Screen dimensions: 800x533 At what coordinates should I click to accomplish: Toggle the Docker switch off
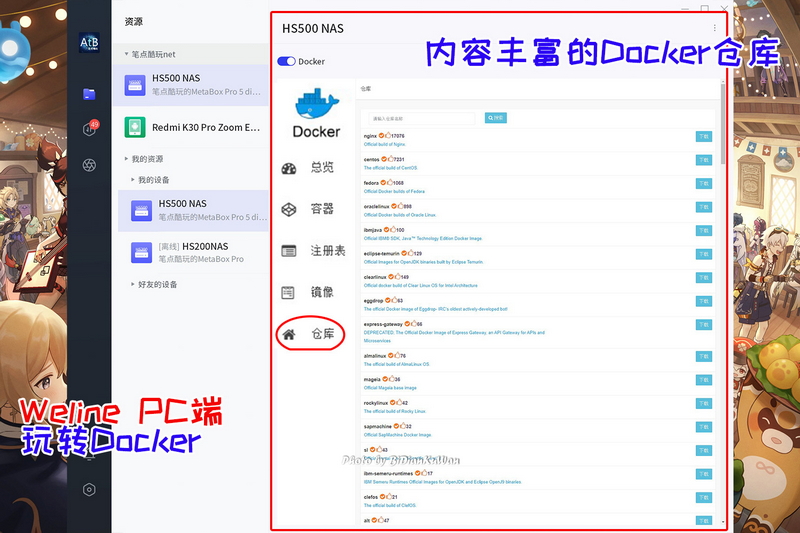click(286, 61)
